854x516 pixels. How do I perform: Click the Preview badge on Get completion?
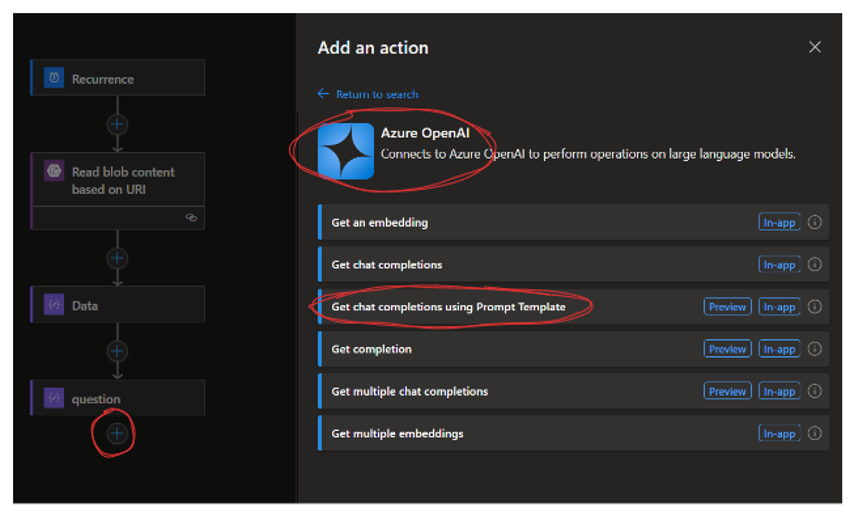(x=727, y=349)
